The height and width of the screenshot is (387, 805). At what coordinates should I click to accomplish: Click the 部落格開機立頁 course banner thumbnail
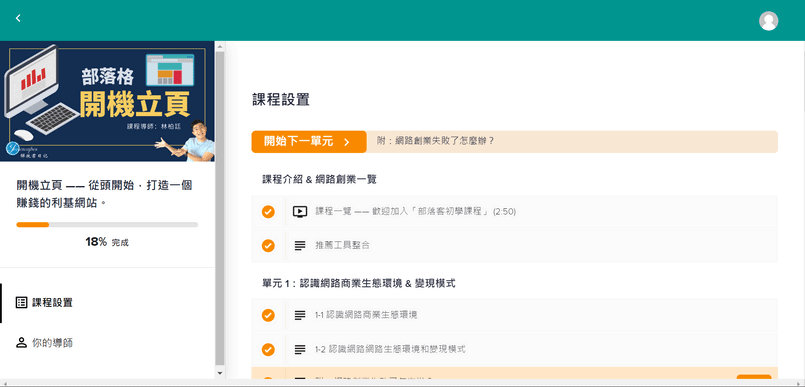point(107,102)
